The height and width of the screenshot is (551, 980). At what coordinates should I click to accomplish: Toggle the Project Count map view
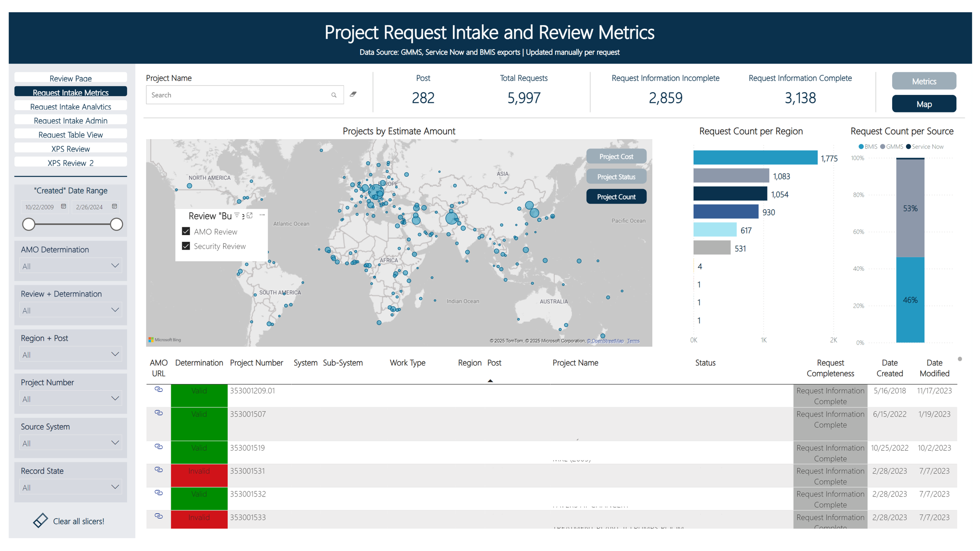pos(616,197)
